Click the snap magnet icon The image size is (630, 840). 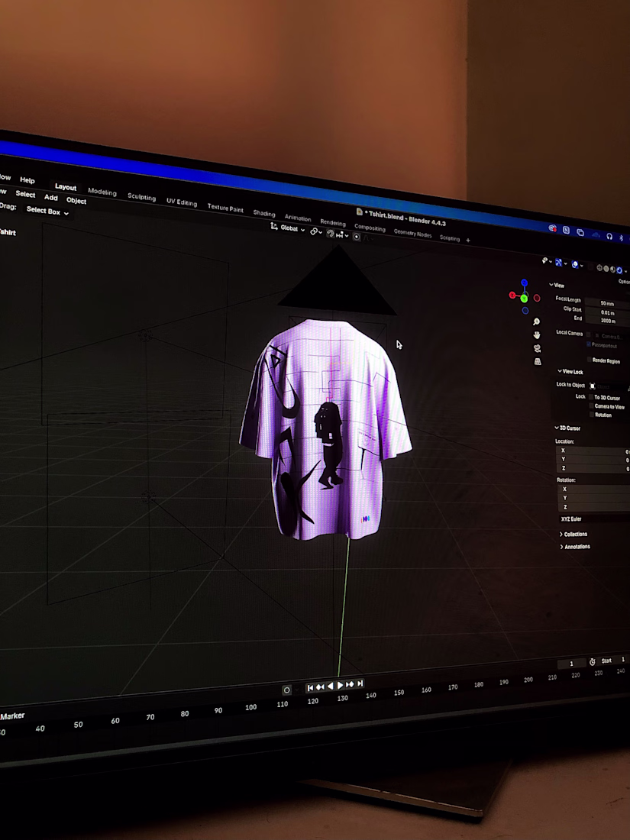(x=331, y=234)
